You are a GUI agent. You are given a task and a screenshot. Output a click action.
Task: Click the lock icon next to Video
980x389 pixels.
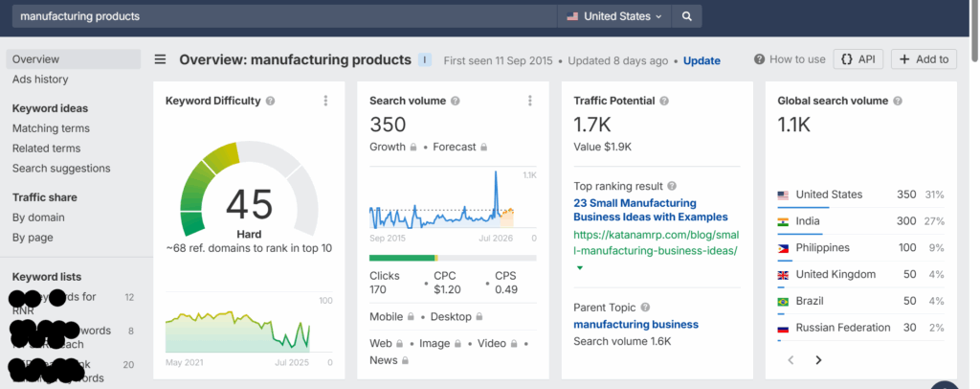pyautogui.click(x=514, y=344)
